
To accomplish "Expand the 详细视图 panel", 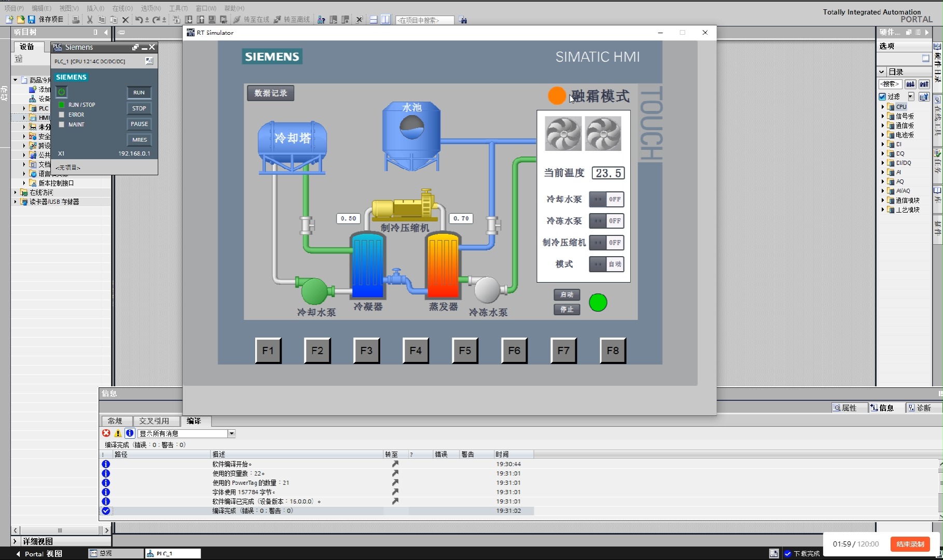I will pos(15,541).
